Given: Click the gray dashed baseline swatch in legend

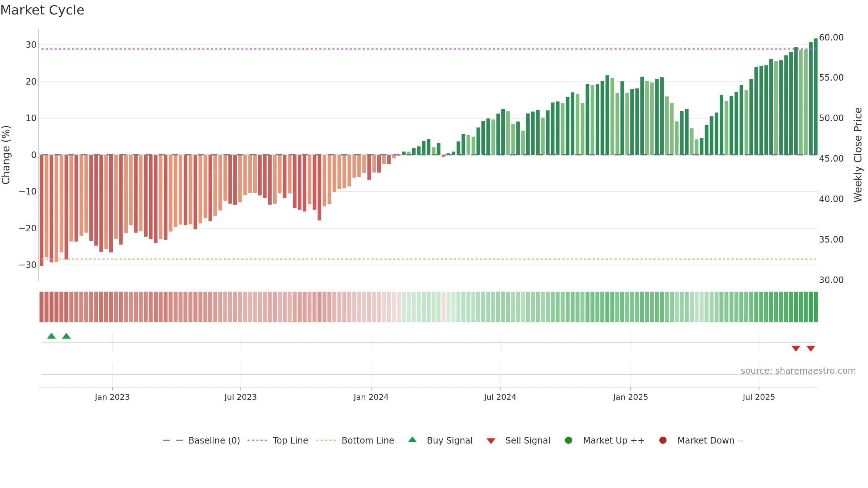Looking at the screenshot, I should (173, 440).
